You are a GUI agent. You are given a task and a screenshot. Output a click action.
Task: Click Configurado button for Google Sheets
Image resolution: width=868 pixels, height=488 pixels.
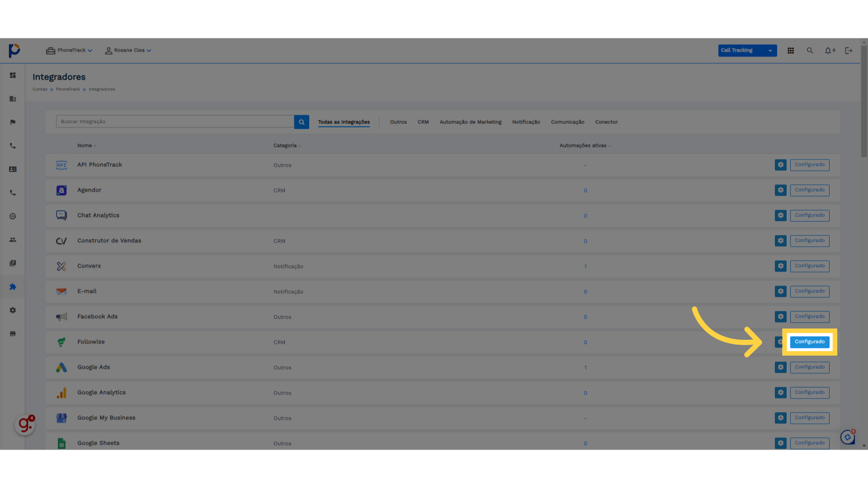click(810, 443)
